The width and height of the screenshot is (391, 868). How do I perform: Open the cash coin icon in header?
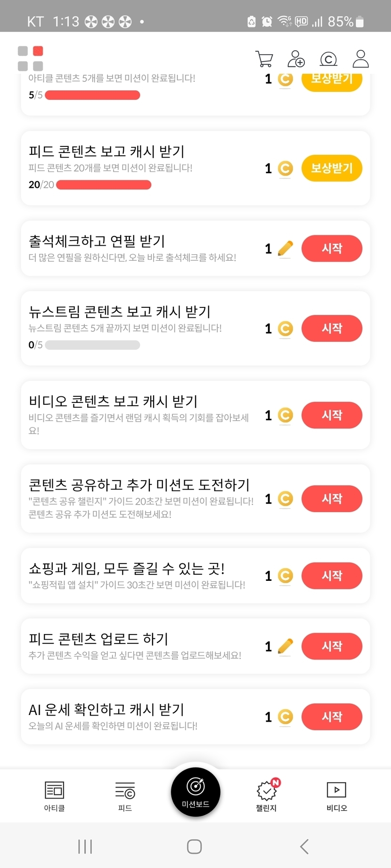coord(328,59)
